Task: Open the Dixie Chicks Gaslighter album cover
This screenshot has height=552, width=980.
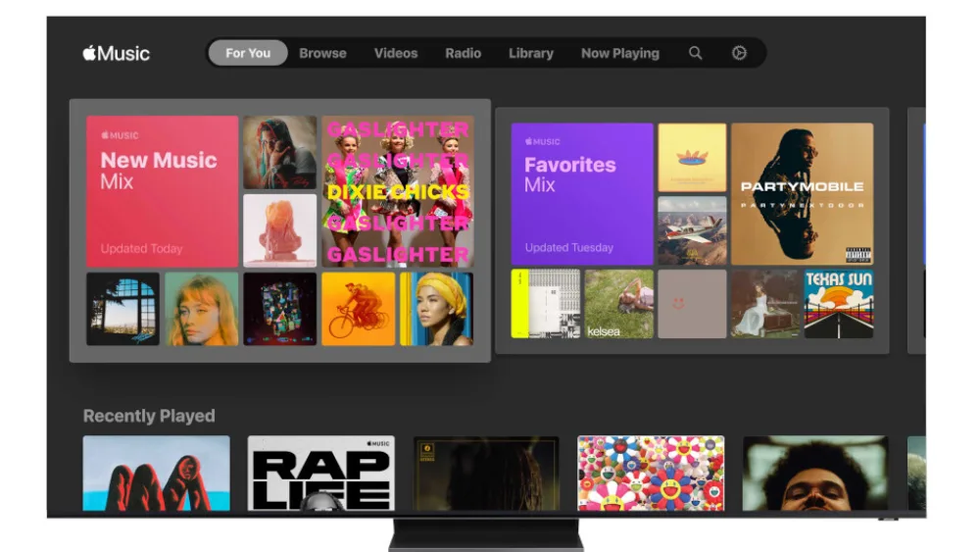Action: pyautogui.click(x=398, y=191)
